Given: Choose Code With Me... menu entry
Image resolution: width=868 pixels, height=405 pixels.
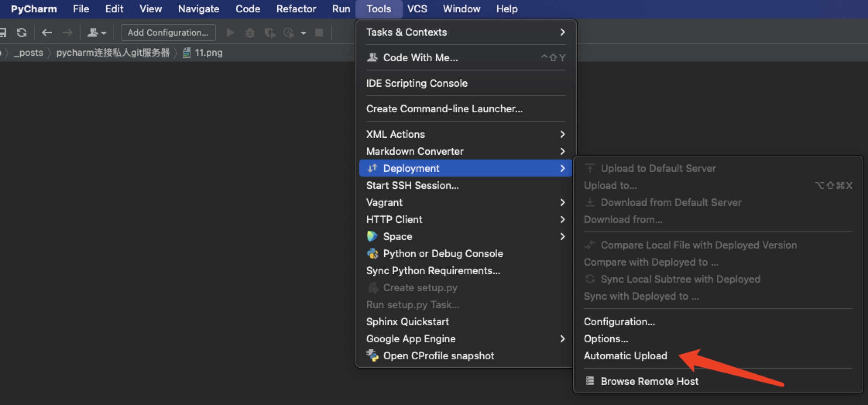Looking at the screenshot, I should tap(466, 58).
